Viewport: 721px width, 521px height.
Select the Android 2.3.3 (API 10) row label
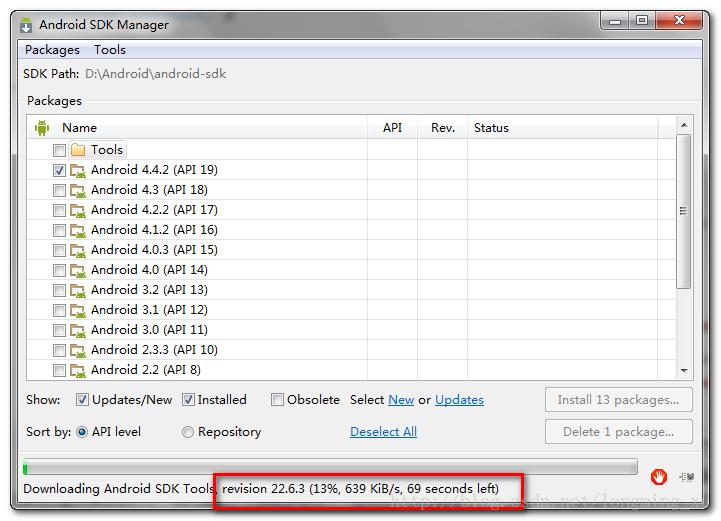[x=154, y=350]
